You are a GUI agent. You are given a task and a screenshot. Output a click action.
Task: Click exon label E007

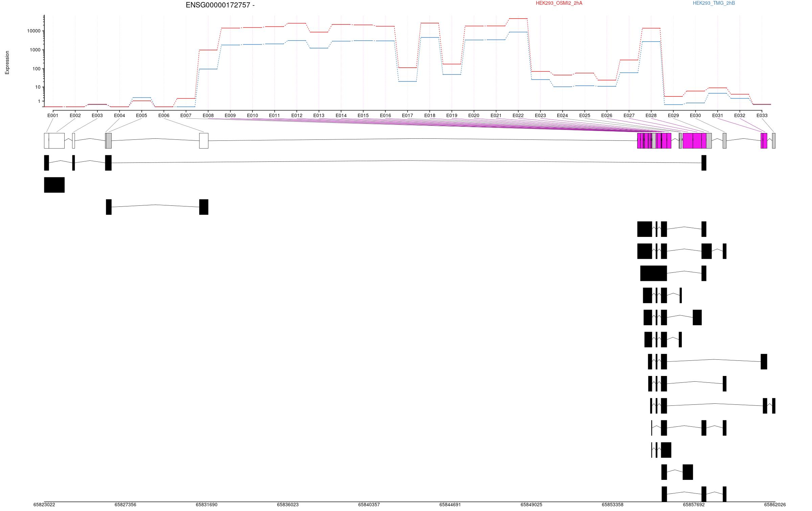click(186, 115)
